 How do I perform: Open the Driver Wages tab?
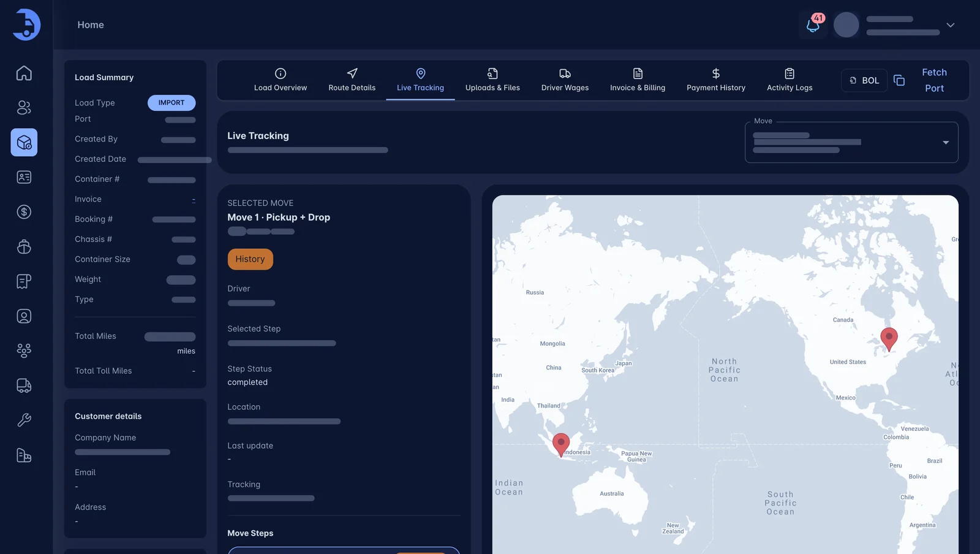pos(565,80)
